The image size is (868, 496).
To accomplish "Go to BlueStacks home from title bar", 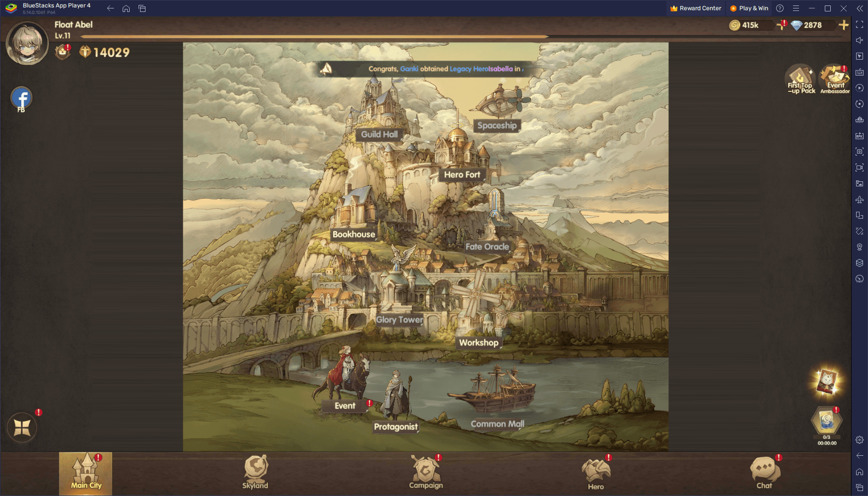I will click(x=126, y=8).
